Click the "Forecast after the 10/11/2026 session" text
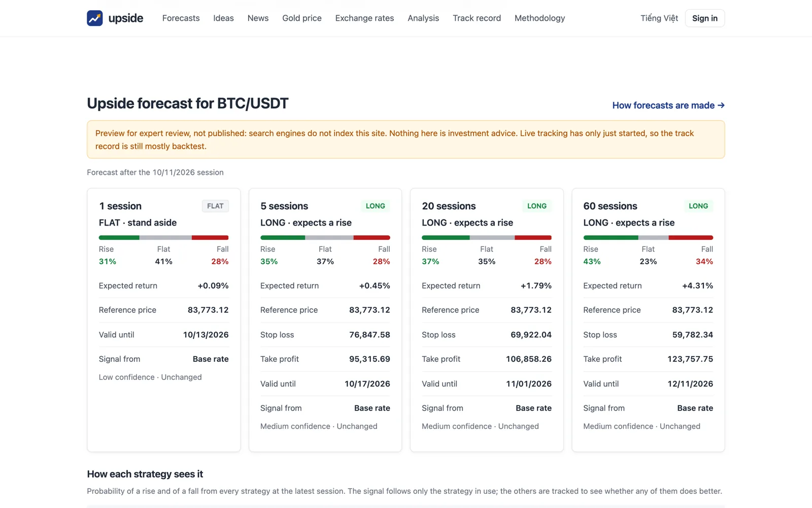The height and width of the screenshot is (508, 812). pos(155,172)
